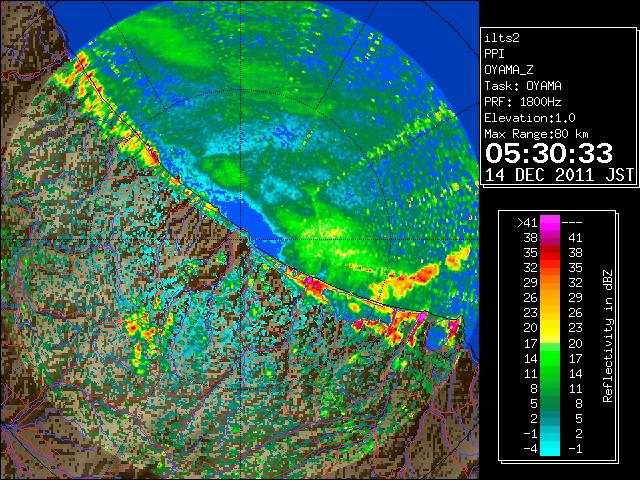640x480 pixels.
Task: Click the 'PRF: 1800Hz' text
Action: click(x=523, y=102)
